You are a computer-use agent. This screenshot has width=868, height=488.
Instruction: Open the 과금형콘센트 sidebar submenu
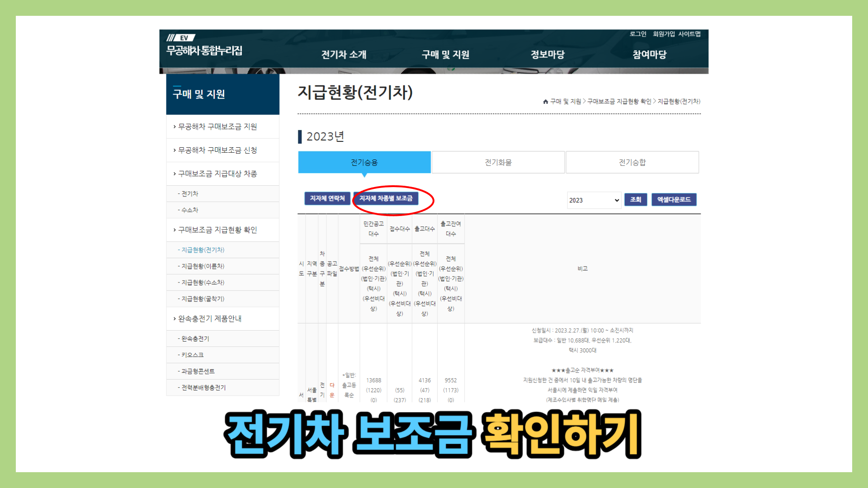point(223,371)
